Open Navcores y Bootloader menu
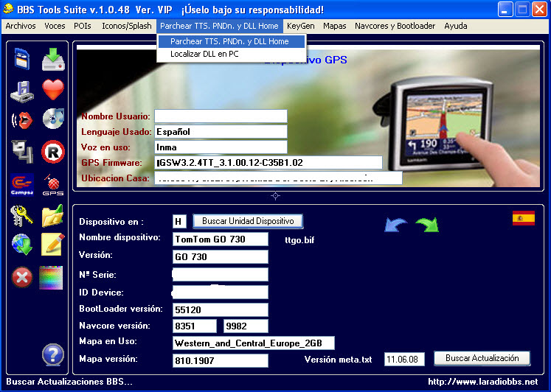Image resolution: width=551 pixels, height=392 pixels. [x=395, y=26]
